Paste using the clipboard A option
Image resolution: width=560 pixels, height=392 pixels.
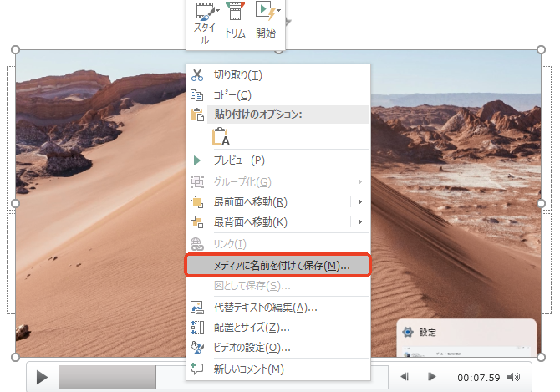coord(221,137)
